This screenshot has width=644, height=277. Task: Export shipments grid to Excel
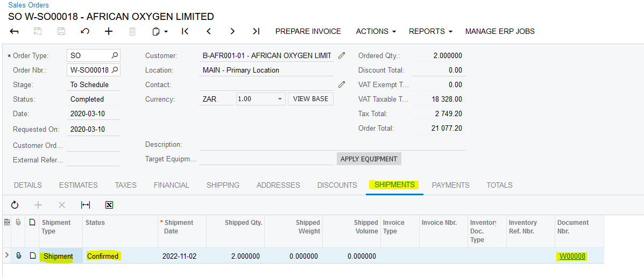[x=109, y=205]
